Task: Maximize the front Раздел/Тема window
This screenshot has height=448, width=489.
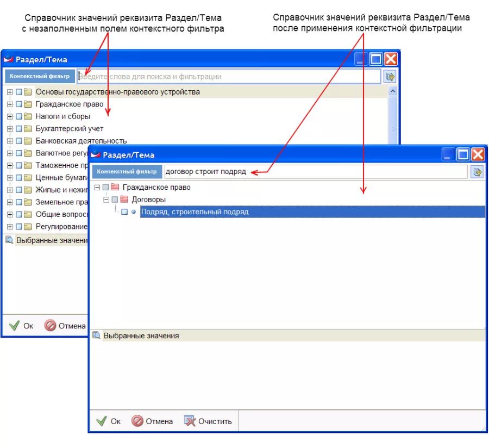Action: (463, 154)
